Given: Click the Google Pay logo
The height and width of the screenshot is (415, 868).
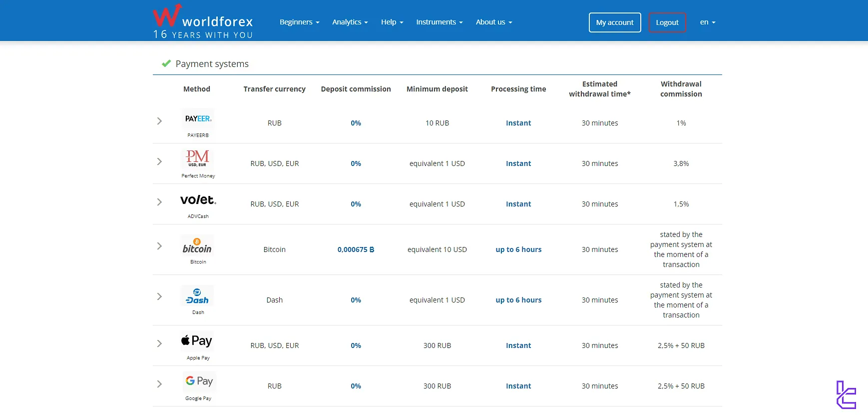Looking at the screenshot, I should click(x=199, y=381).
